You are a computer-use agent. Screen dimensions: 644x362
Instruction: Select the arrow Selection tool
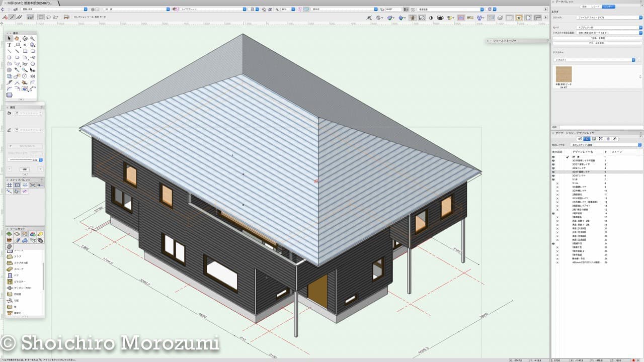9,39
